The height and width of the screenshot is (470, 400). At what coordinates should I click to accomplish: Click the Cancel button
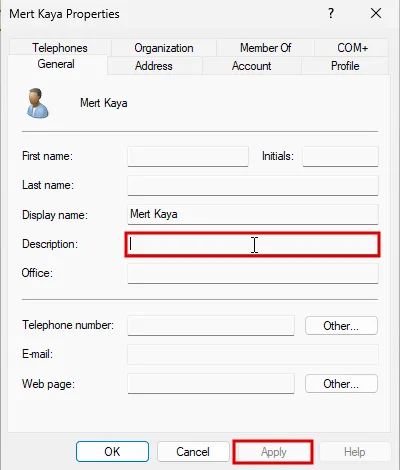tap(193, 452)
